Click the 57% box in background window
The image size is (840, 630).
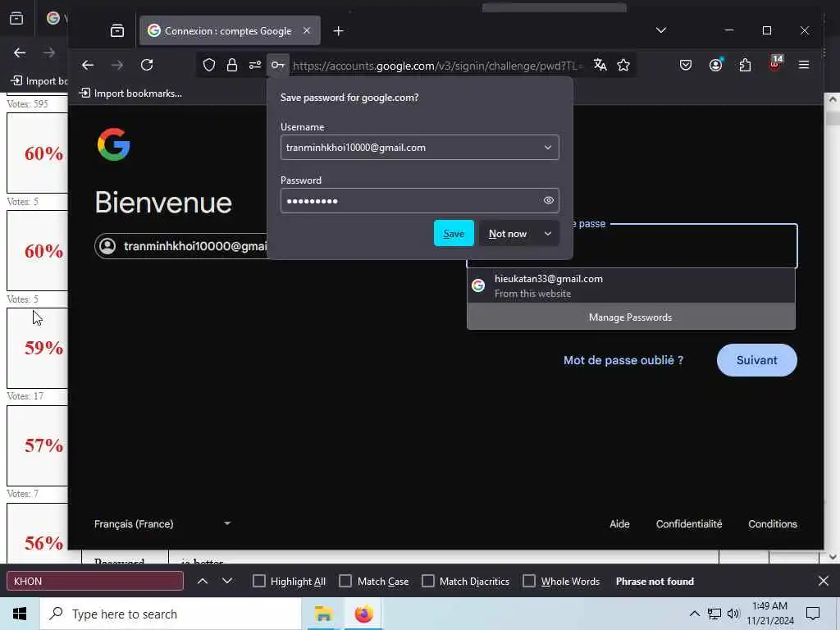pyautogui.click(x=38, y=445)
